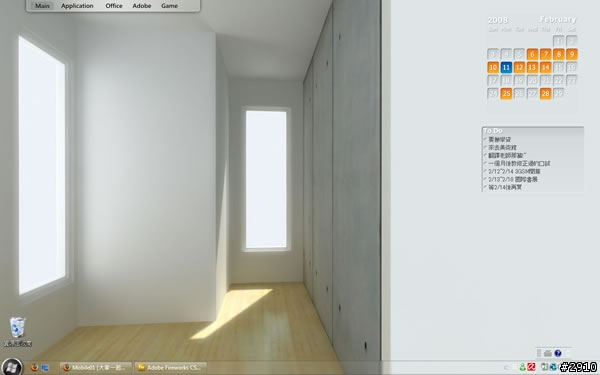Viewport: 600px width, 375px height.
Task: Select February 29 in the calendar
Action: tap(559, 93)
